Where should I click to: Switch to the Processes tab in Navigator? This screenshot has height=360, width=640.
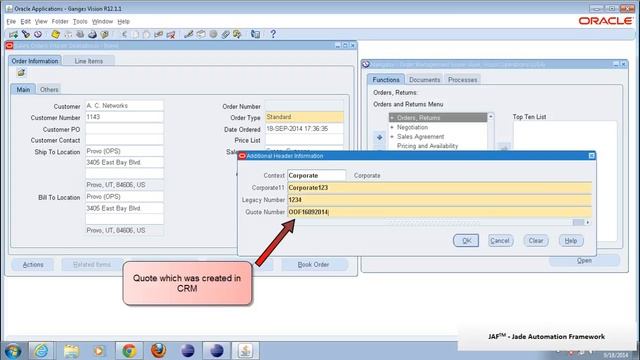462,80
